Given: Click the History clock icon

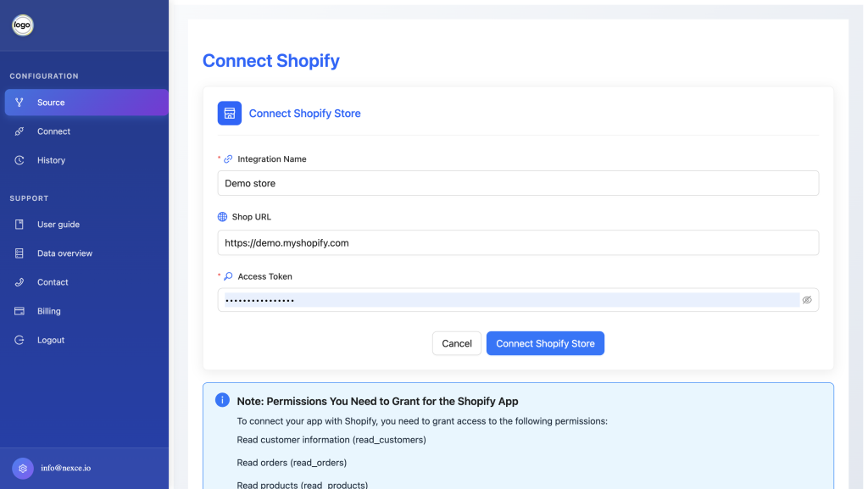Looking at the screenshot, I should [19, 160].
